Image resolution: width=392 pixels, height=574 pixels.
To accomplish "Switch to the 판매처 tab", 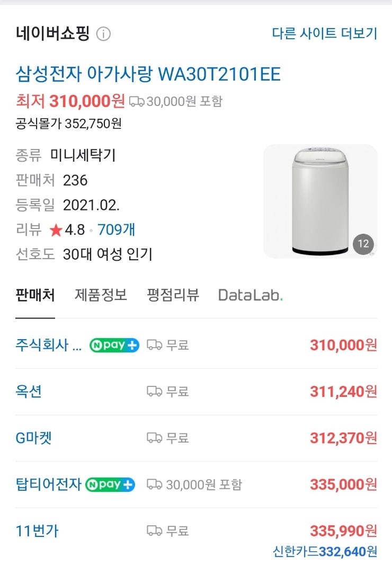I will click(35, 295).
